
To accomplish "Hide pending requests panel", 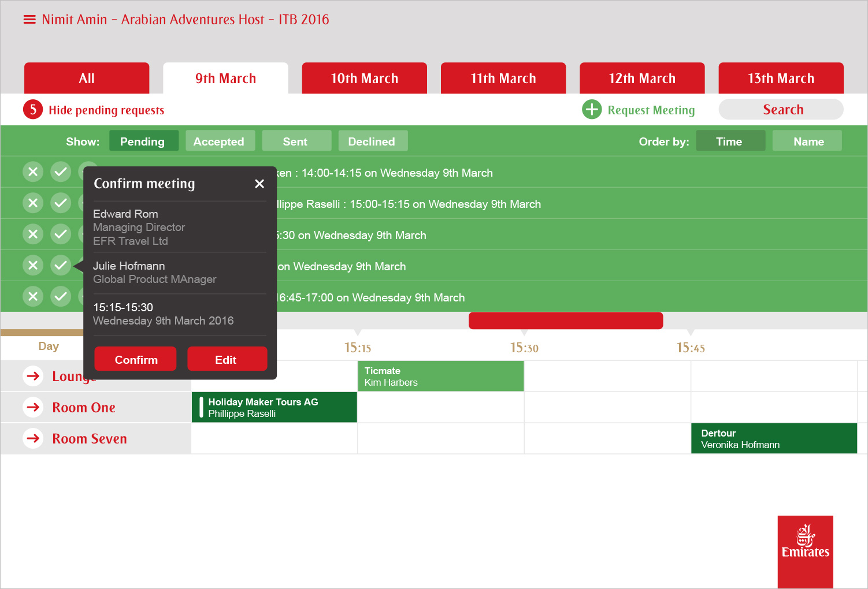I will tap(106, 110).
